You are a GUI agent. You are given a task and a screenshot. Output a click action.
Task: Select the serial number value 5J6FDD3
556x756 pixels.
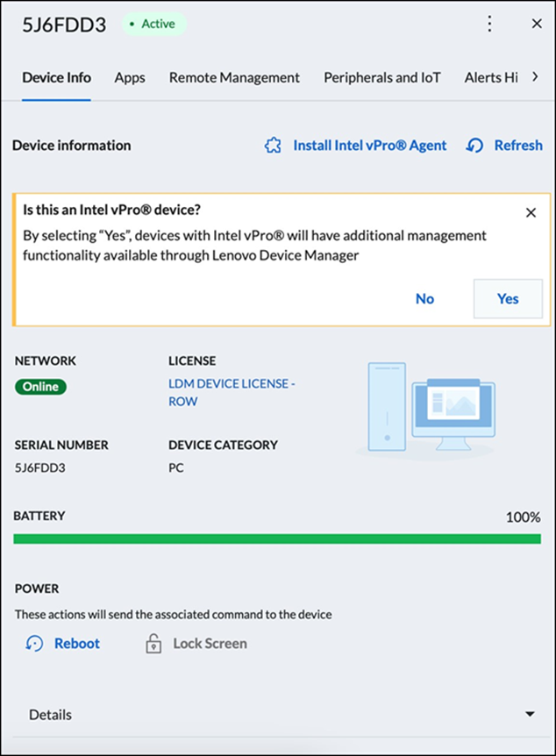point(40,467)
